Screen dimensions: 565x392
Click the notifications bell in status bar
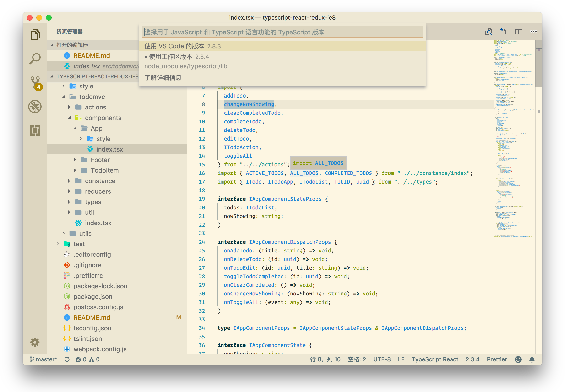pos(532,359)
